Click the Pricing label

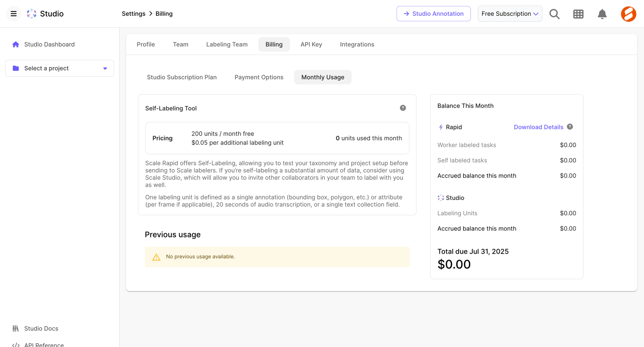(163, 138)
